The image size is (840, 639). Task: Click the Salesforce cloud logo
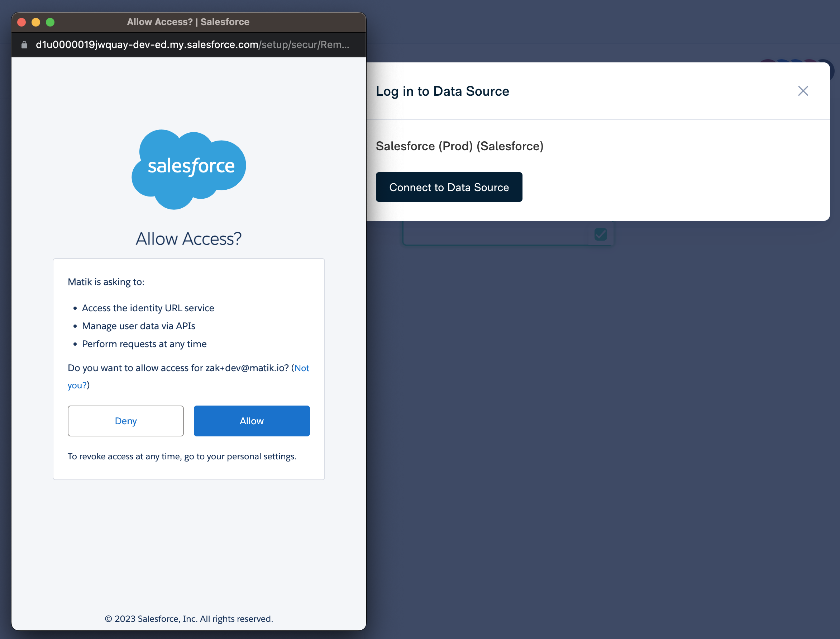(x=189, y=170)
